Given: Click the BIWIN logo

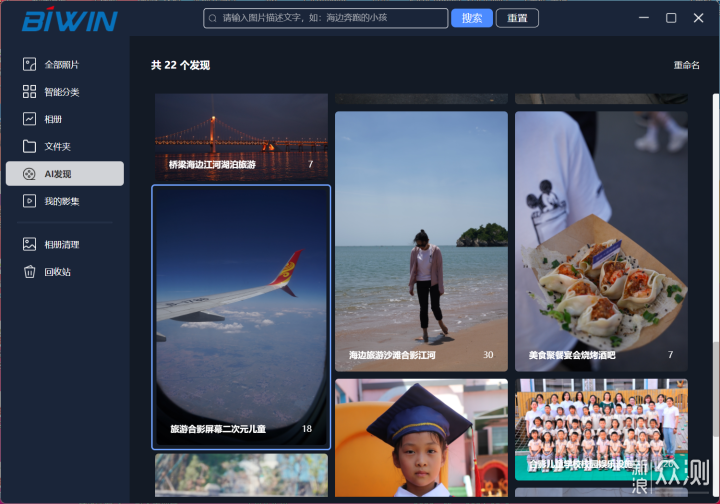Looking at the screenshot, I should (70, 19).
